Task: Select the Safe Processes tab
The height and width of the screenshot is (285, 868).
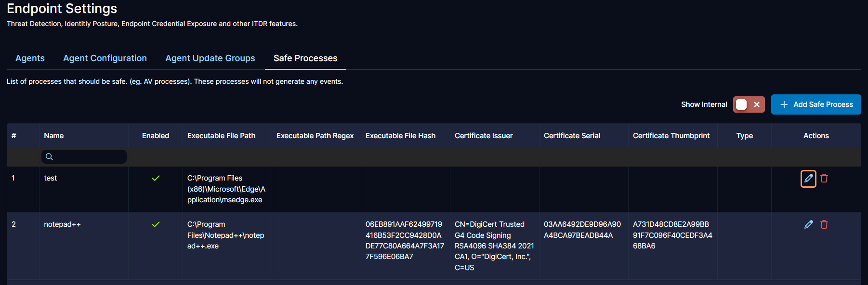Action: coord(305,58)
